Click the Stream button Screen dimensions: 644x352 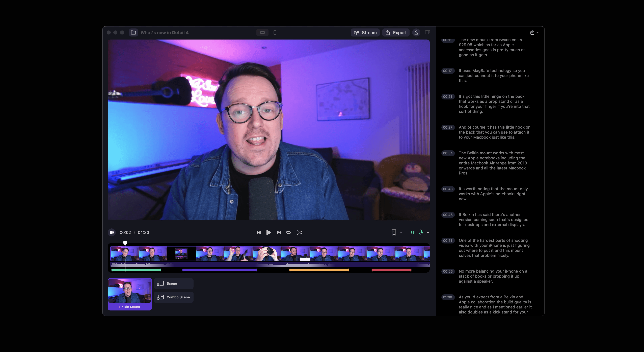click(x=365, y=32)
